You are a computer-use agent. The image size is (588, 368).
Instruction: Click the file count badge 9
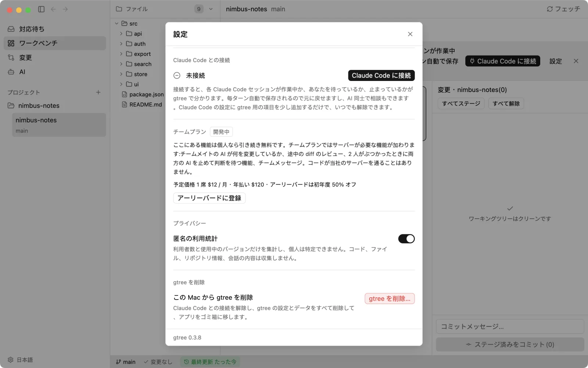199,9
